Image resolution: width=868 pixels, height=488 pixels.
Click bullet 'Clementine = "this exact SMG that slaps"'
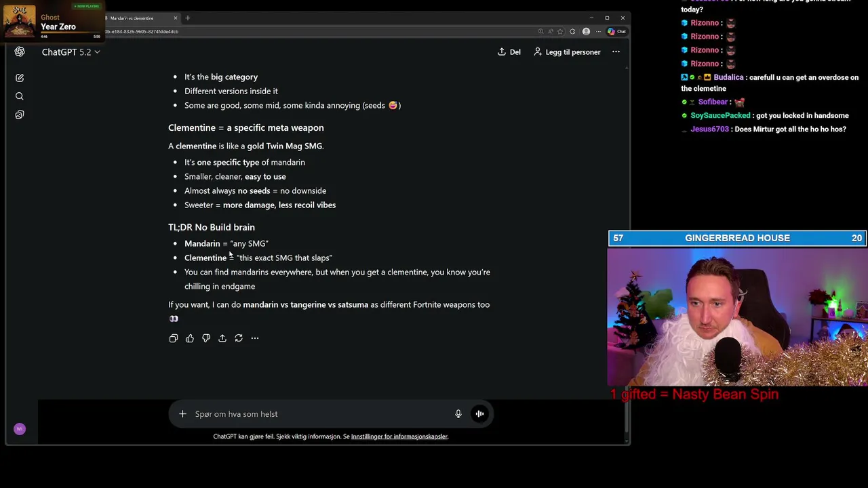258,258
